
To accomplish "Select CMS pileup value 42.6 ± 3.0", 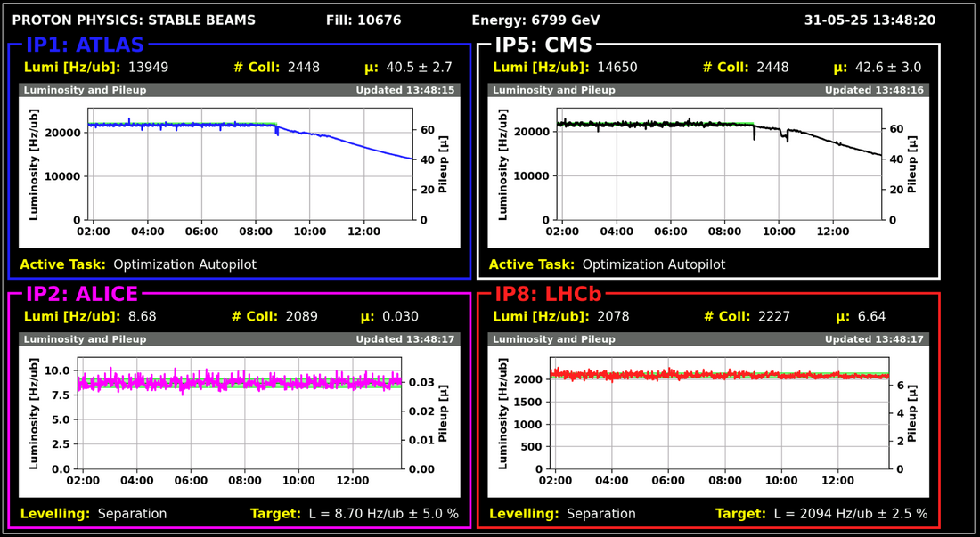I will pos(888,68).
